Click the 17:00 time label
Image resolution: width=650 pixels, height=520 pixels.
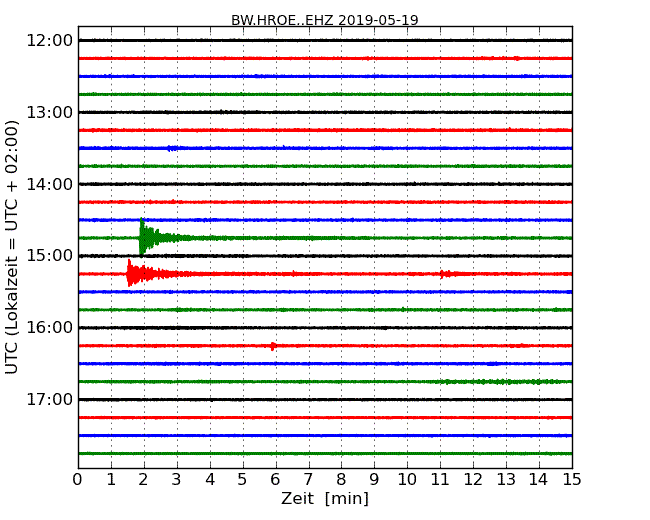click(49, 399)
